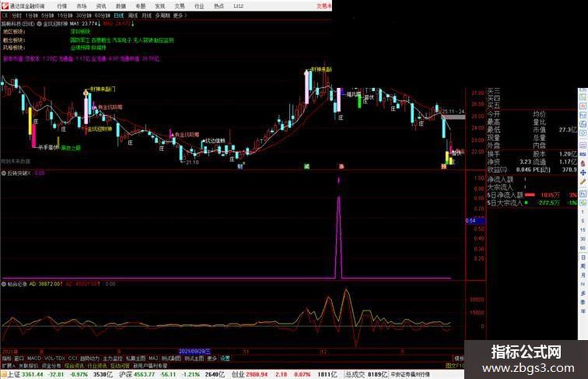Select the VOL-TDX indicator tab
This screenshot has width=588, height=379.
click(55, 358)
